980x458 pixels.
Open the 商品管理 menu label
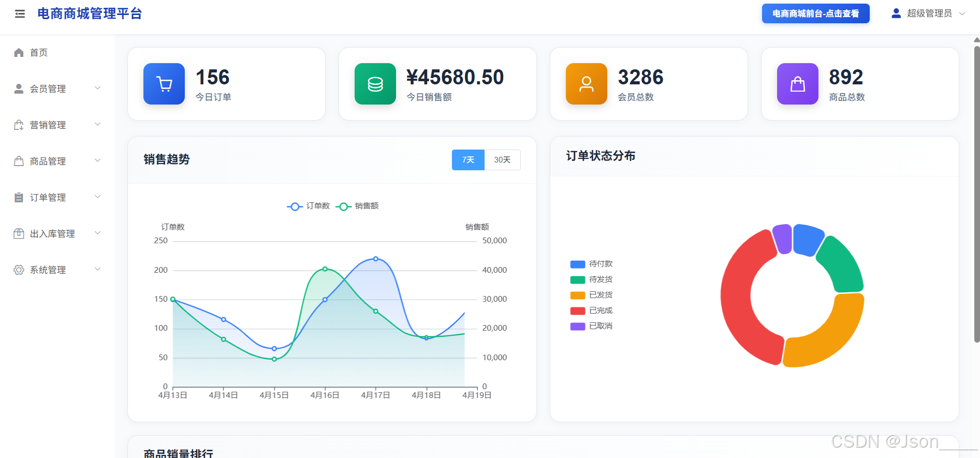point(48,161)
